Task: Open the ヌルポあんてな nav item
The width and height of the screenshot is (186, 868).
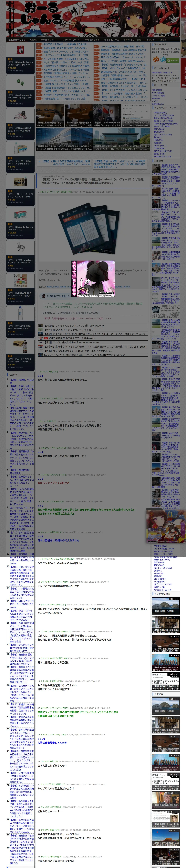Action: 111,40
